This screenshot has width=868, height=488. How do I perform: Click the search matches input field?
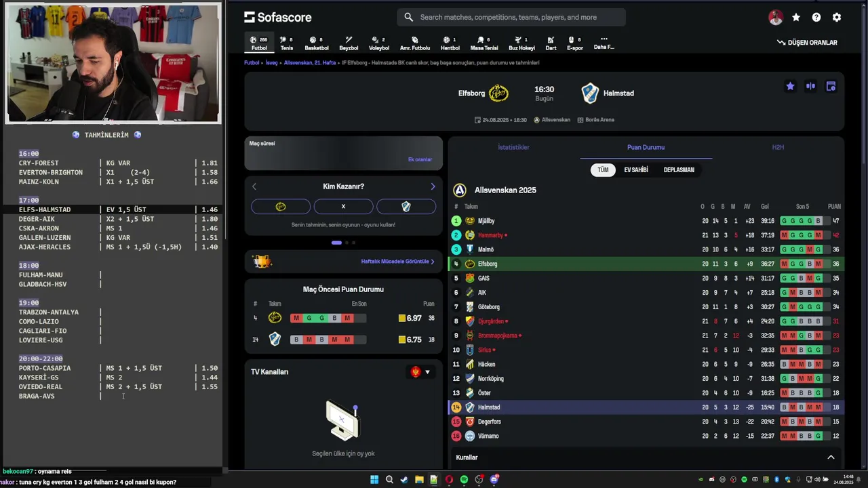coord(511,17)
